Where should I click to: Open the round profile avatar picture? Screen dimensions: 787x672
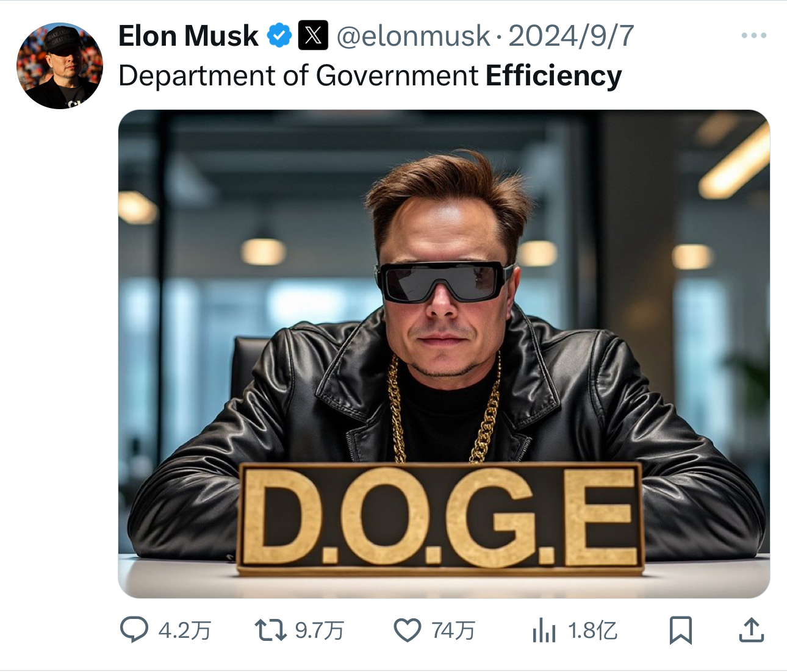(x=60, y=66)
